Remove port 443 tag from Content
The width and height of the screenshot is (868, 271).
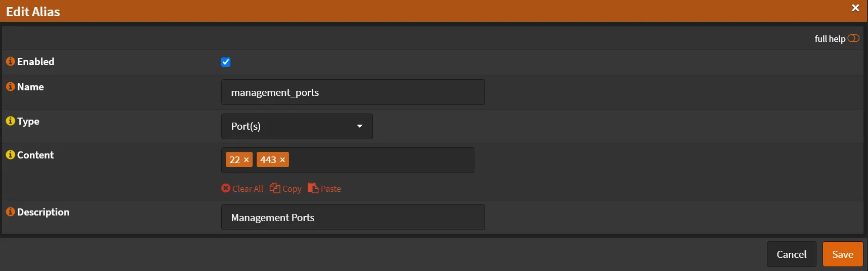[x=282, y=160]
